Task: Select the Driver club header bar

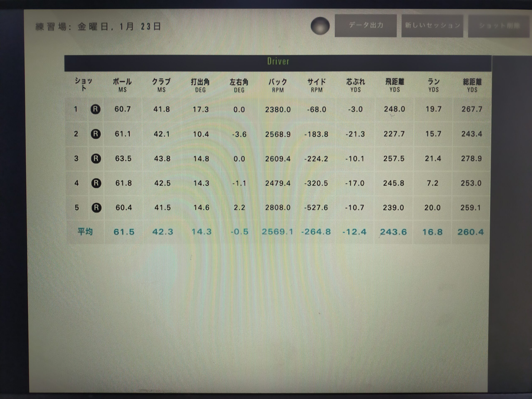Action: tap(278, 63)
